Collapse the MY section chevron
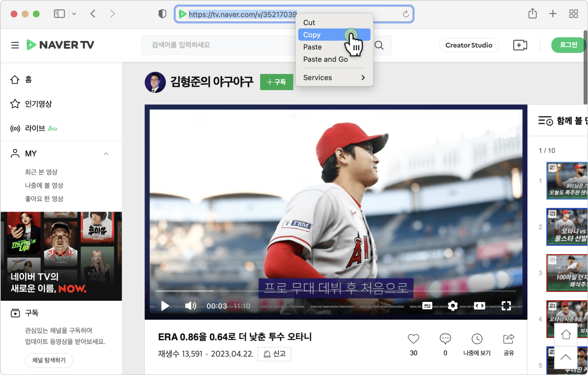The width and height of the screenshot is (588, 375). 106,154
